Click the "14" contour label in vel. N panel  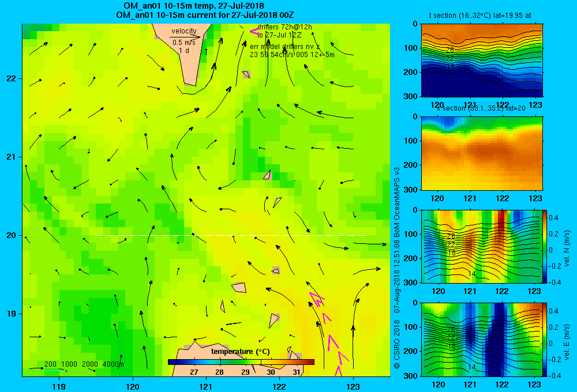pyautogui.click(x=472, y=274)
